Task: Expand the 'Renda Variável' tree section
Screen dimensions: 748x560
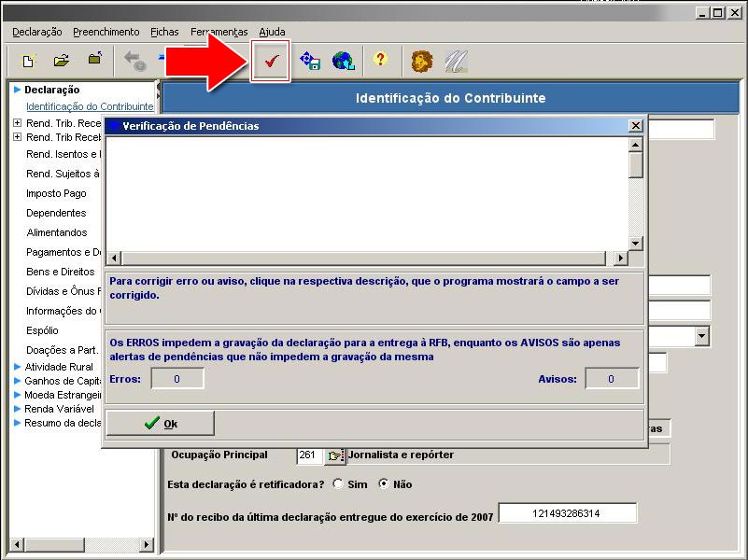Action: coord(17,408)
